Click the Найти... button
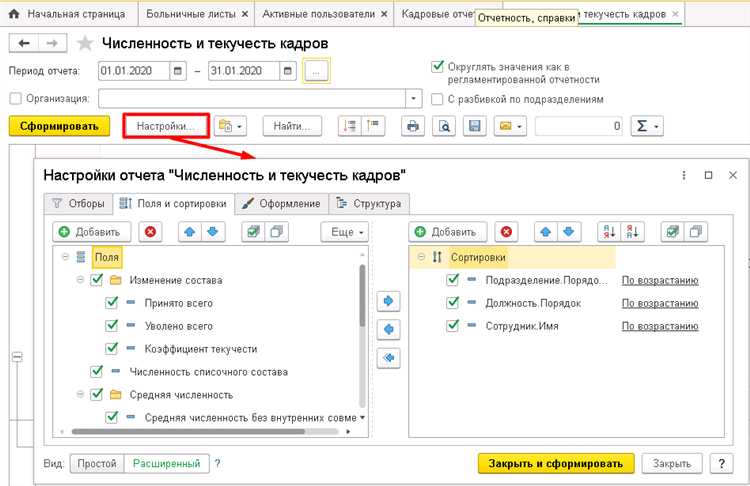The image size is (750, 486). [292, 126]
